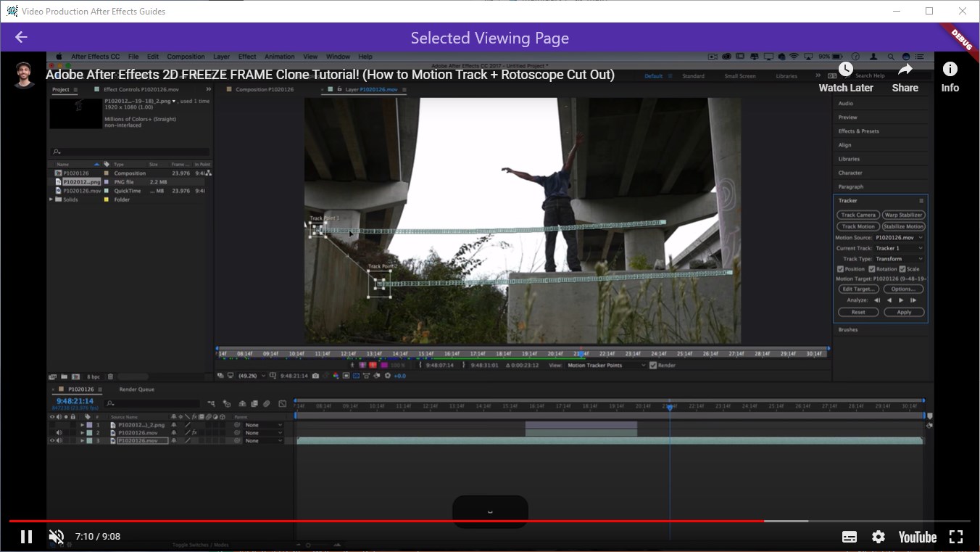Unmute the video audio
The image size is (980, 552).
[56, 537]
